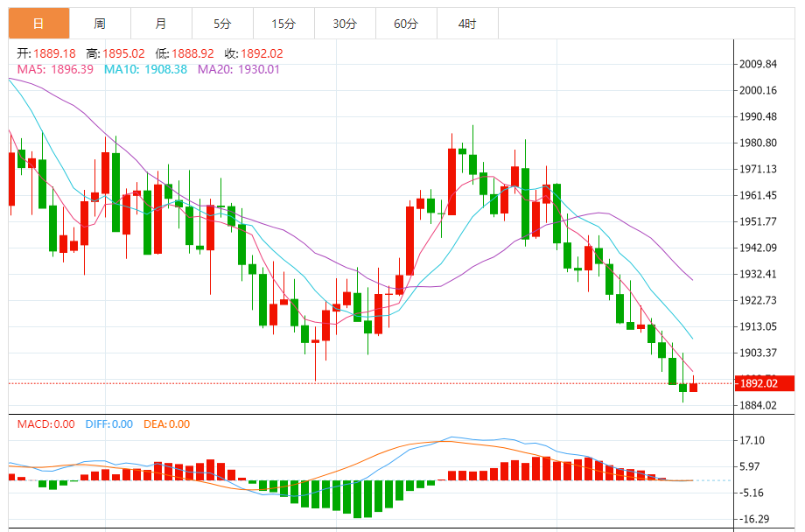The height and width of the screenshot is (532, 805).
Task: Click the low price 1888.92
Action: pyautogui.click(x=192, y=53)
